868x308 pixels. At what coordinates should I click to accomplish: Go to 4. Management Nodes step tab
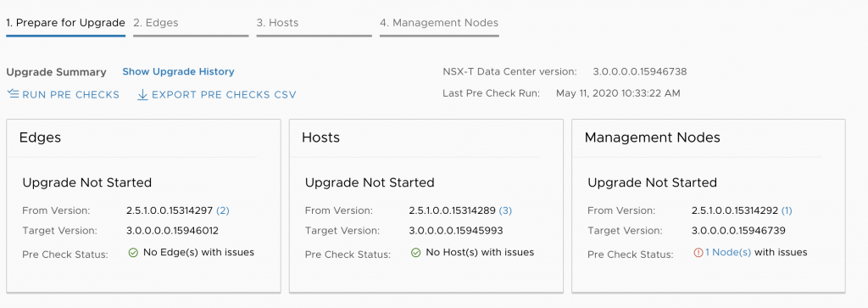[x=439, y=25]
